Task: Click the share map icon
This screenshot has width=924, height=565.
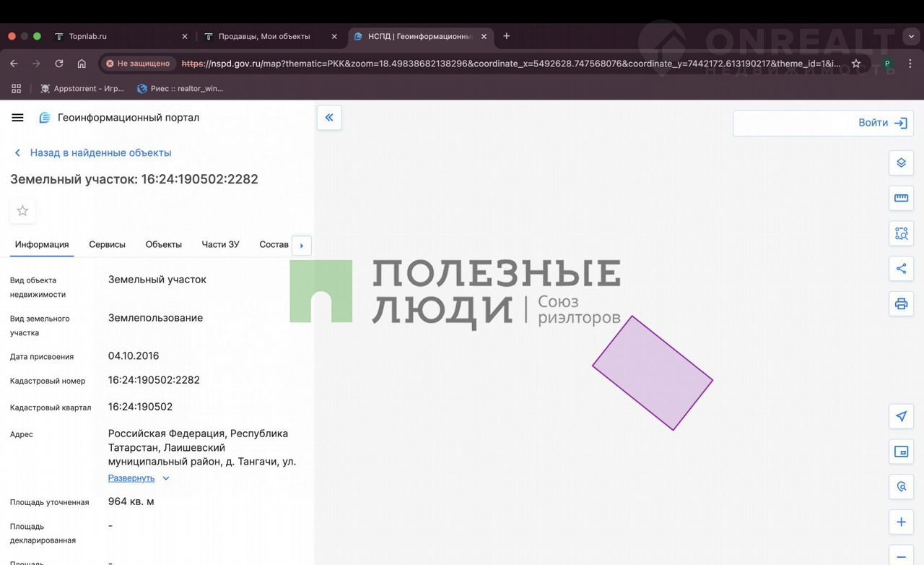Action: tap(901, 269)
